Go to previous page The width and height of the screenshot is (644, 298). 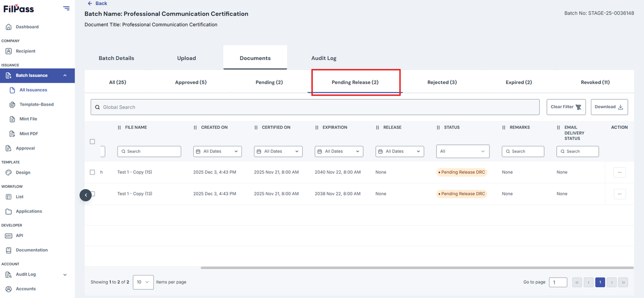589,282
